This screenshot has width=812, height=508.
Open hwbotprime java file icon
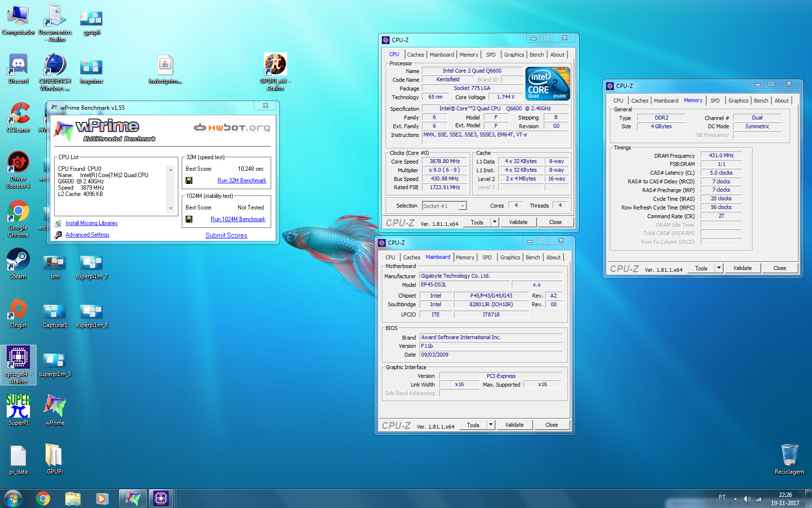(x=165, y=69)
